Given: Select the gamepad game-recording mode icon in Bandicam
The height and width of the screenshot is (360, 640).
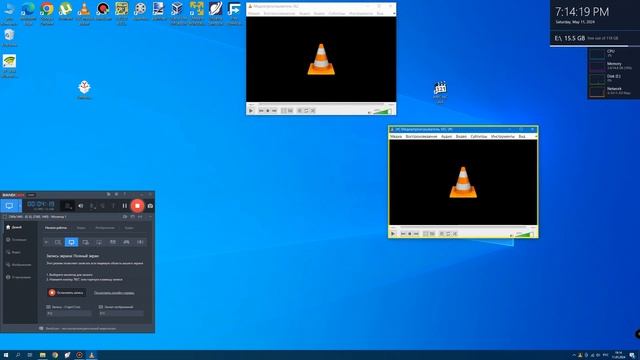Looking at the screenshot, I should [126, 242].
